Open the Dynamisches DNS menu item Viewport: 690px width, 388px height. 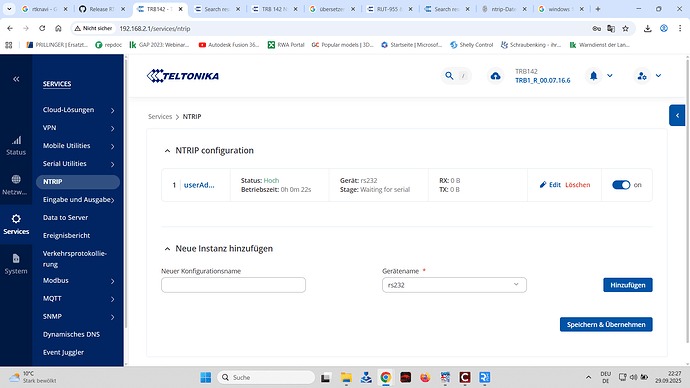click(71, 334)
